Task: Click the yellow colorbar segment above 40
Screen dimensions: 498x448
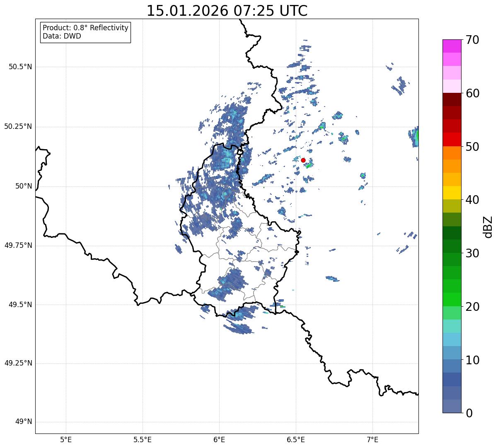Action: (452, 193)
